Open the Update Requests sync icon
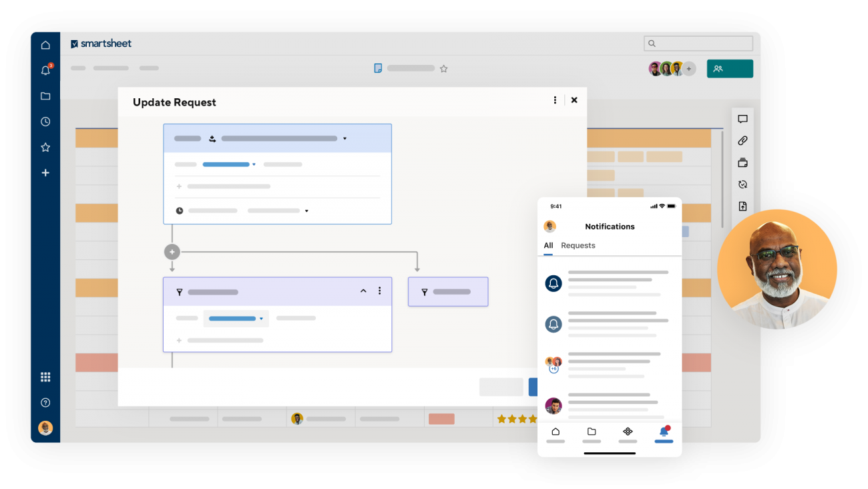 coord(742,184)
